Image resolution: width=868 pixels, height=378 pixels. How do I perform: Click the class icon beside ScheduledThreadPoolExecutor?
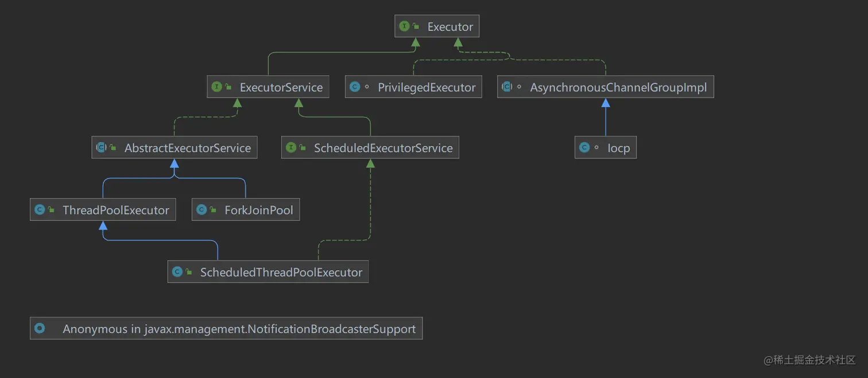click(179, 271)
